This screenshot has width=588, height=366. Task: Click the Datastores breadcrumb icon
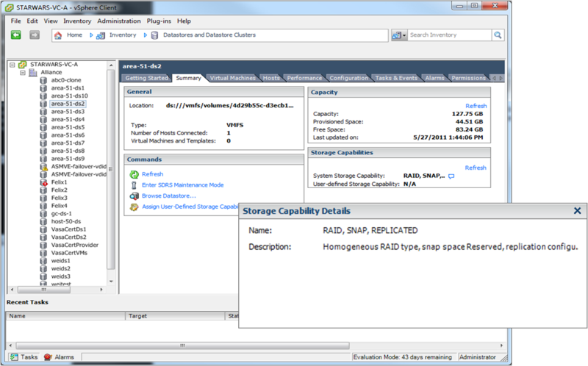pos(154,35)
